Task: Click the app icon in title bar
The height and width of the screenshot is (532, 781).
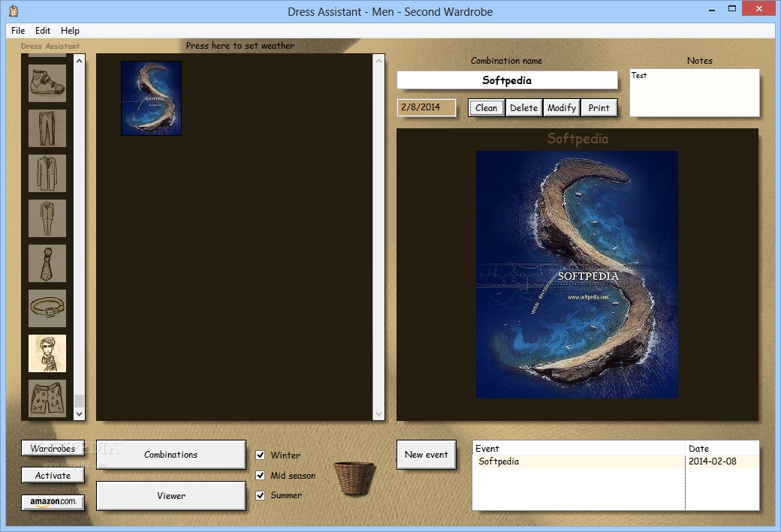Action: (14, 11)
